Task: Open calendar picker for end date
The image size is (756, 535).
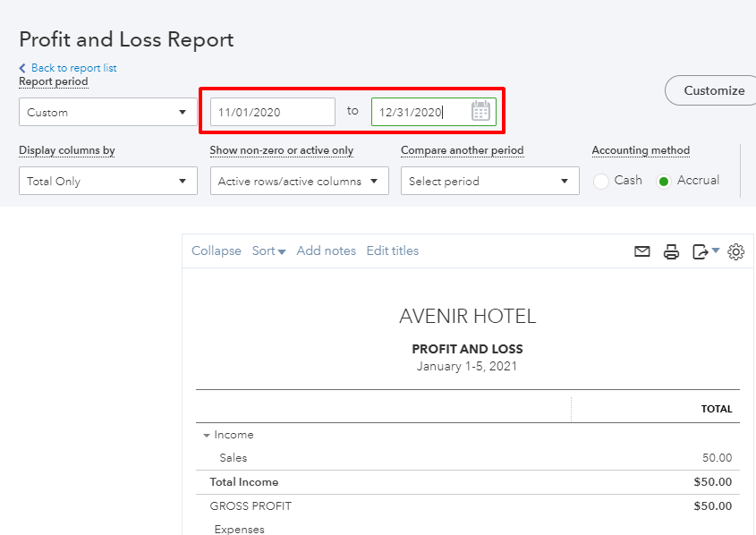Action: pos(480,111)
